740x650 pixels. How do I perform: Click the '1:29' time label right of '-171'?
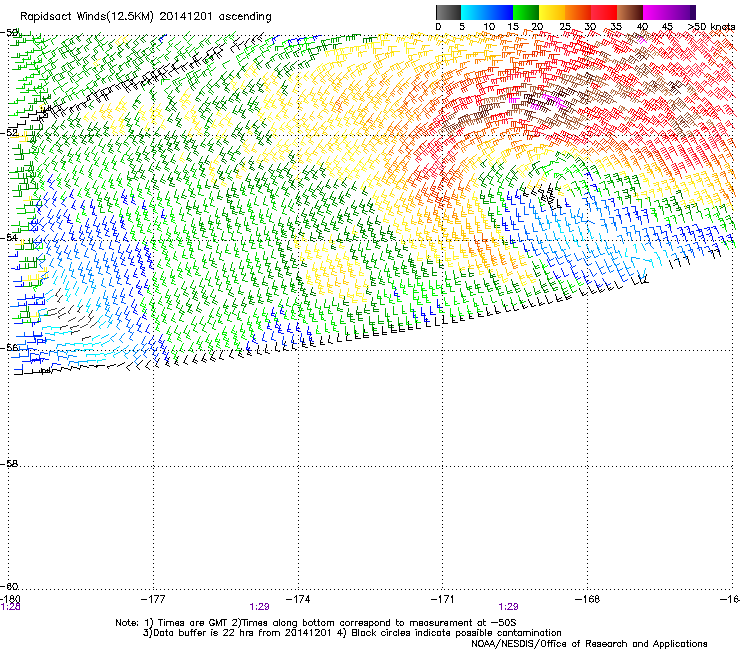point(508,607)
